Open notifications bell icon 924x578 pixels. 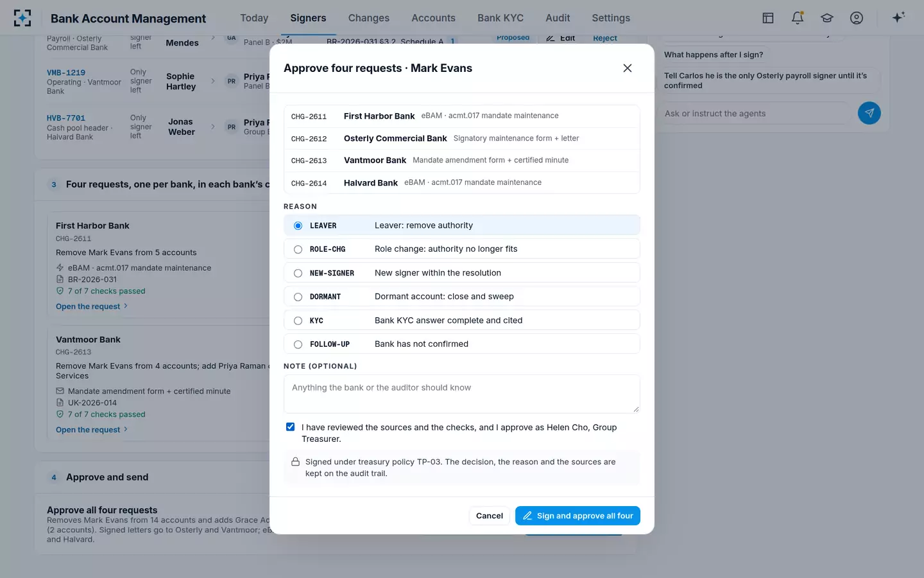point(798,18)
